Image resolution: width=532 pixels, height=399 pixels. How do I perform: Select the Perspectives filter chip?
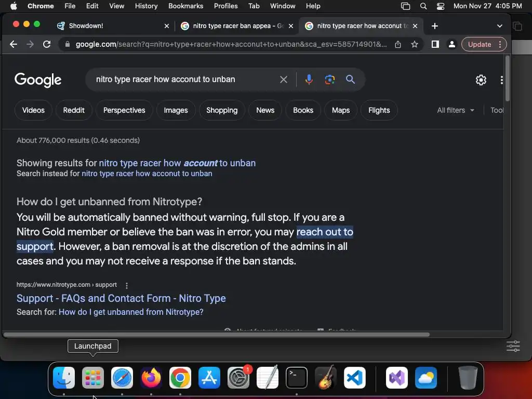(x=124, y=110)
